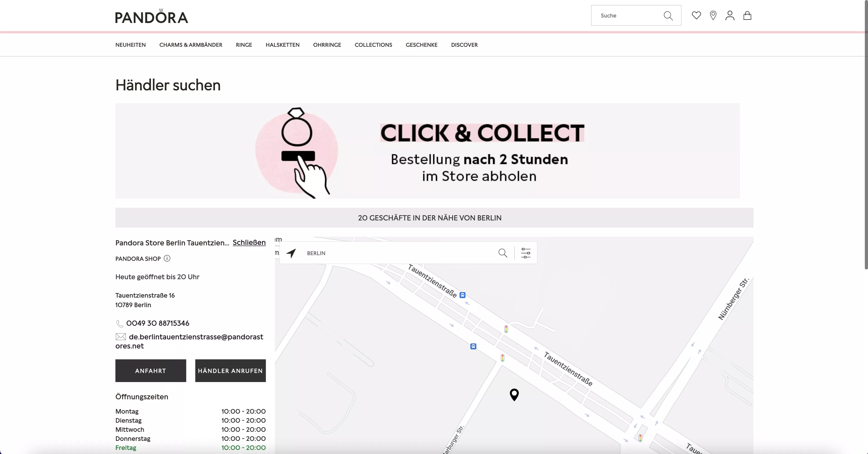Open the Geschenke menu

coord(422,45)
